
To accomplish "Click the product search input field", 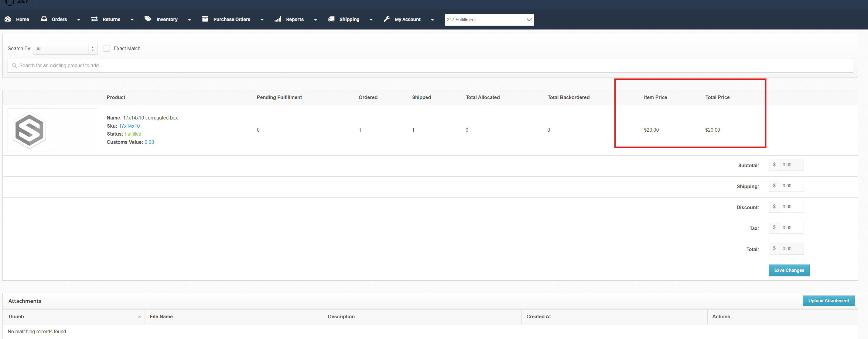I will tap(430, 66).
